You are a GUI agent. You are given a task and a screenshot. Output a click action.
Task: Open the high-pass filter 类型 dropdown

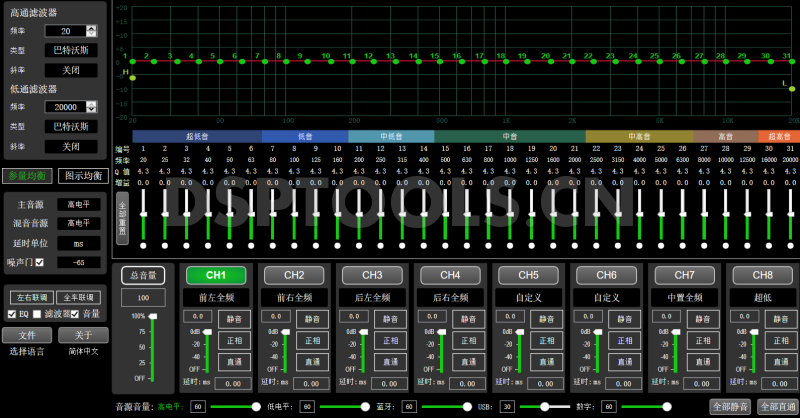click(69, 49)
